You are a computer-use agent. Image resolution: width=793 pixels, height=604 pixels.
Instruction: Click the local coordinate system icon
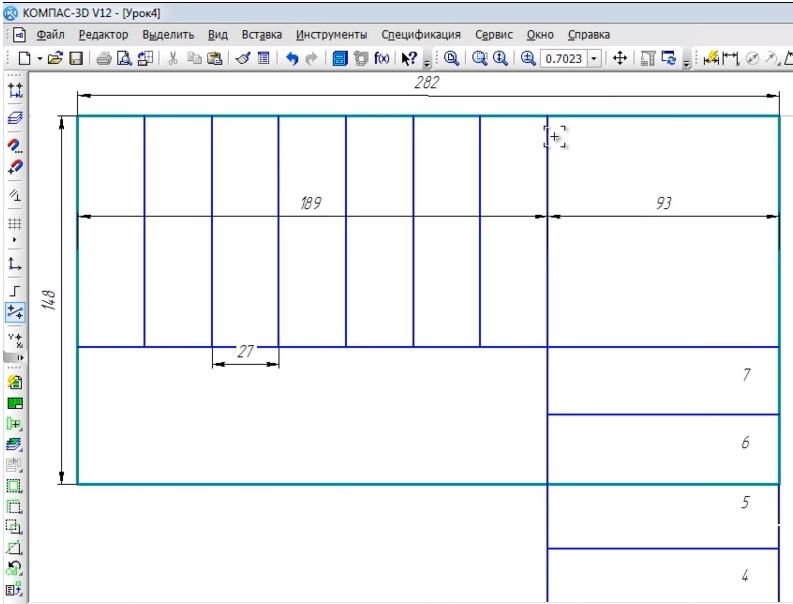pyautogui.click(x=14, y=264)
